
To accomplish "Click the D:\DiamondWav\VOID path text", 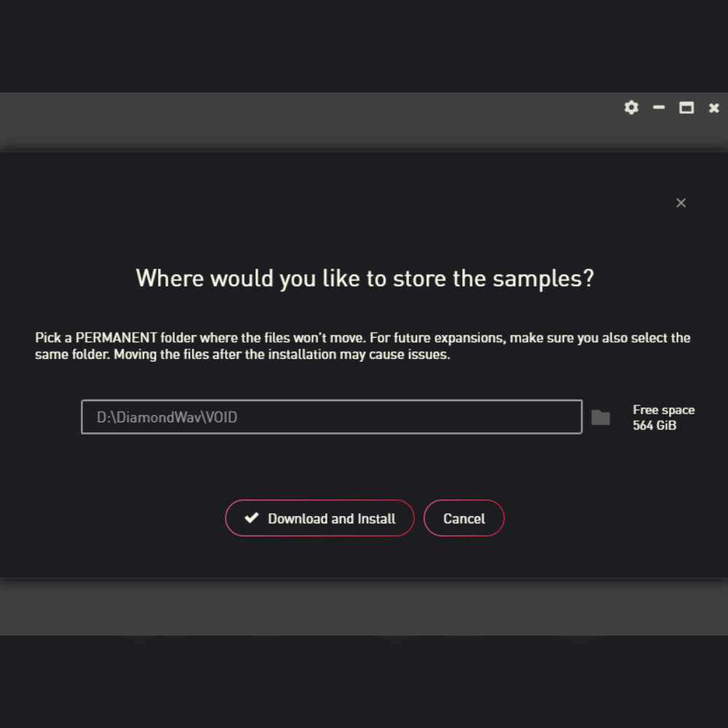I will [167, 418].
